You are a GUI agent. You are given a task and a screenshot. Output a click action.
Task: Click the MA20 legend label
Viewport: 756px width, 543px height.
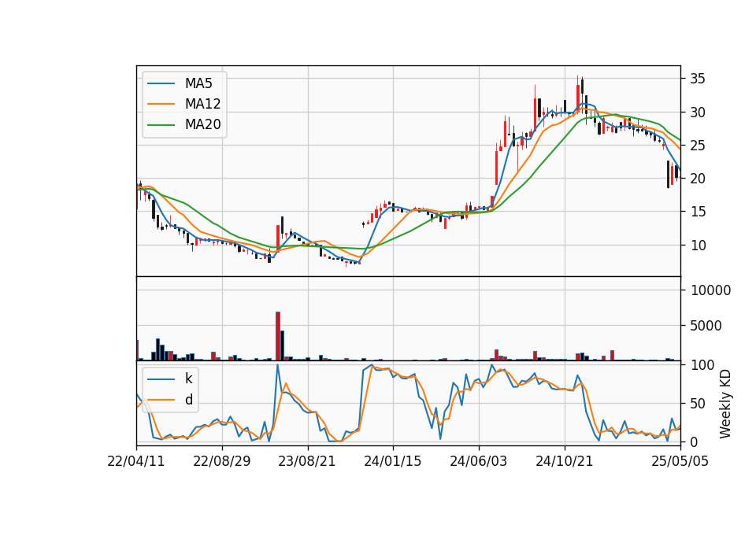[202, 124]
